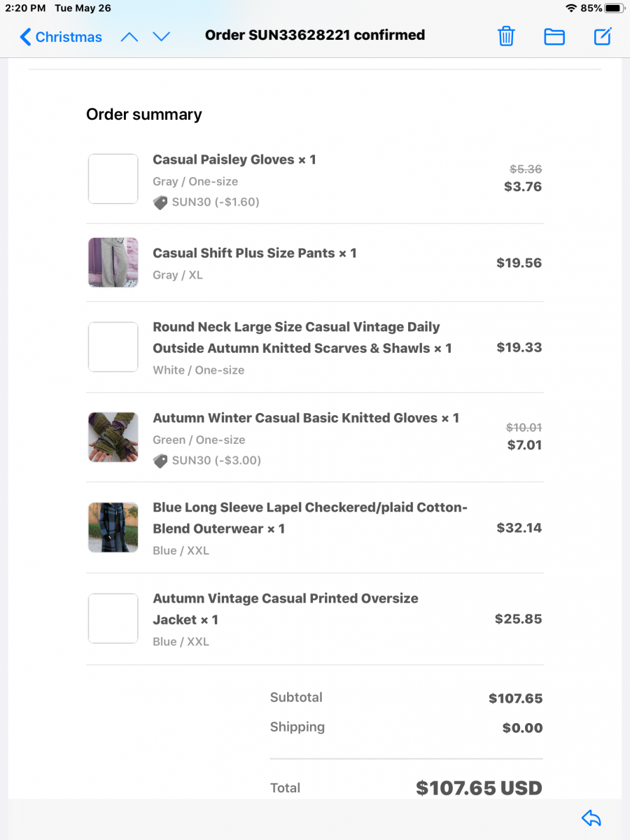Image resolution: width=630 pixels, height=840 pixels.
Task: Tap the SUN30 (-$3.00) discount tag icon
Action: pos(160,461)
